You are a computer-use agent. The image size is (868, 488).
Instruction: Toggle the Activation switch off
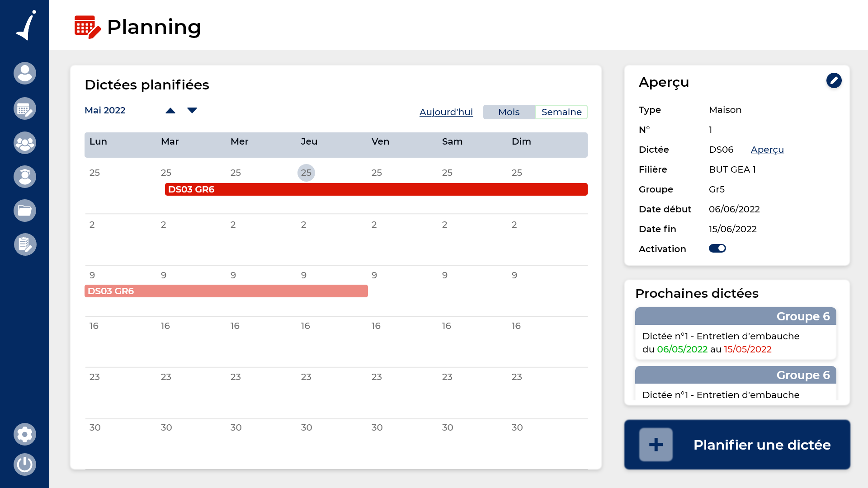click(x=717, y=249)
